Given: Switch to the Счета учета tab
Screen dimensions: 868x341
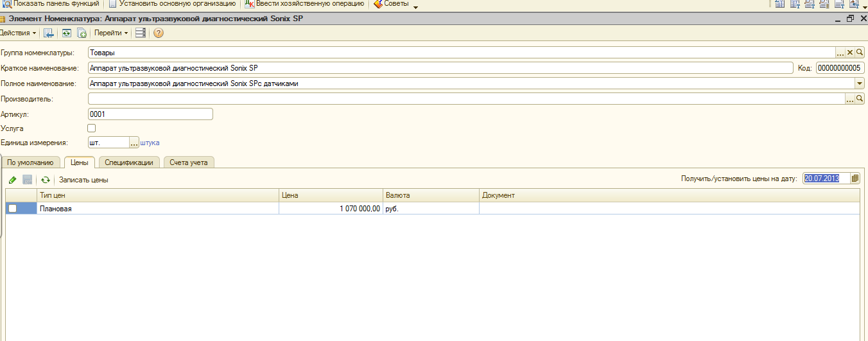Looking at the screenshot, I should coord(189,162).
